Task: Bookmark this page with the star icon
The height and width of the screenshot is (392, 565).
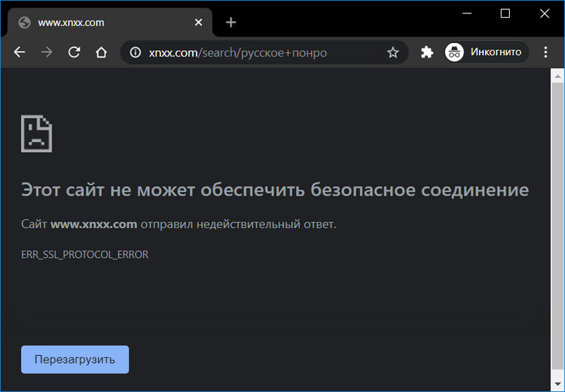Action: (393, 52)
